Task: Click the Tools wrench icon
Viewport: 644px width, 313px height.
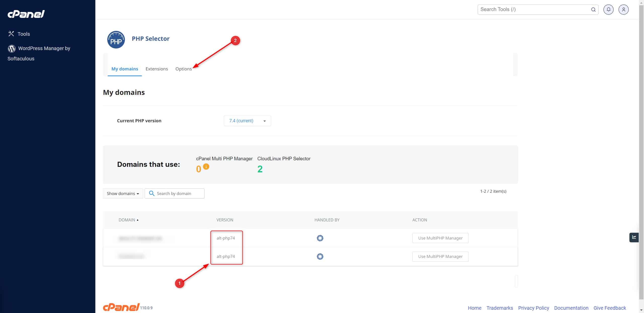Action: pyautogui.click(x=11, y=34)
